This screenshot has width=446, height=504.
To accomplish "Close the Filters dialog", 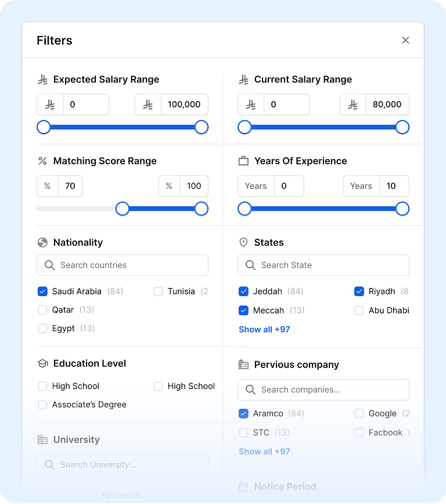I will [405, 40].
